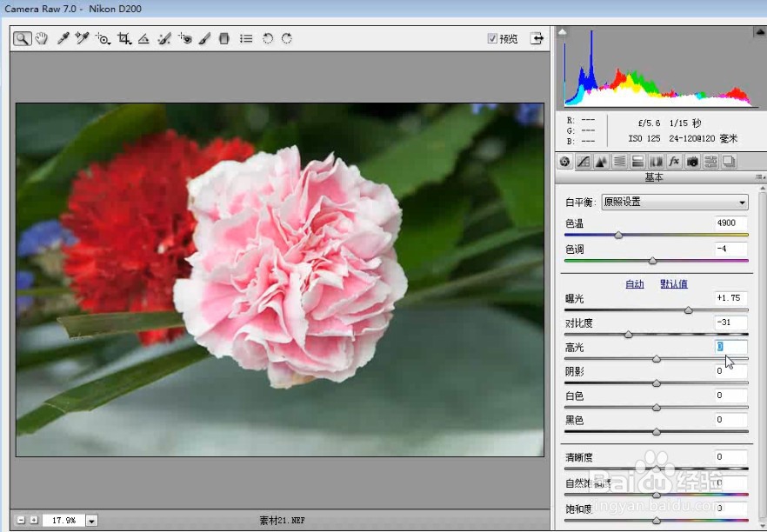
Task: Select the Spot Removal tool
Action: click(164, 38)
